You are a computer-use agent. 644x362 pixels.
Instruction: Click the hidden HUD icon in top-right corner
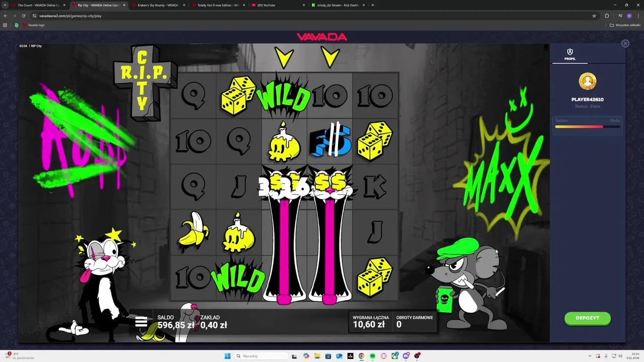click(545, 47)
